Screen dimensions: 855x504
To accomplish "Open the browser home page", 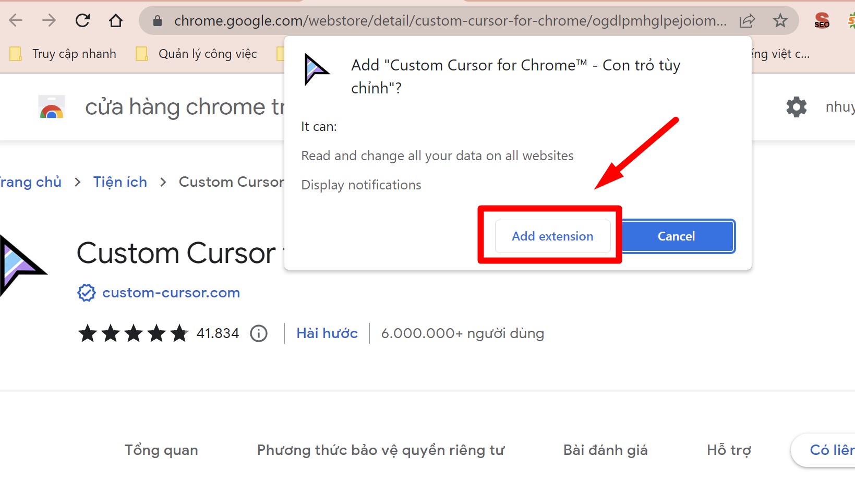I will 116,20.
